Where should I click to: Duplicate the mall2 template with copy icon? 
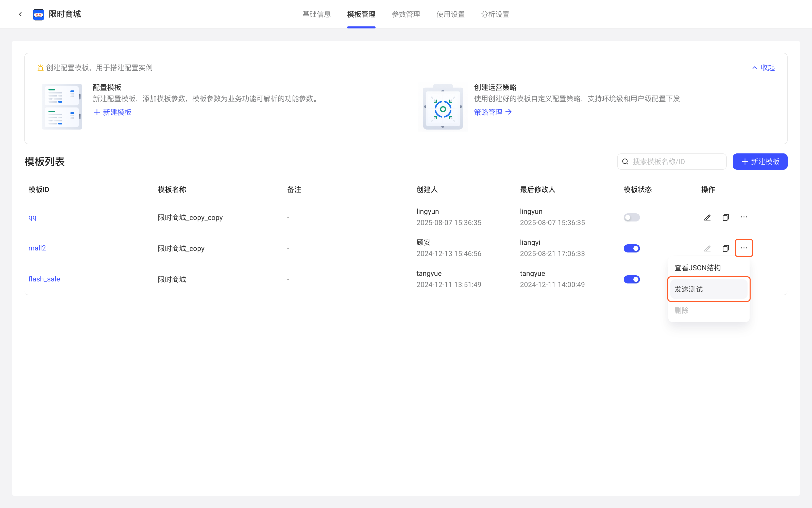725,248
